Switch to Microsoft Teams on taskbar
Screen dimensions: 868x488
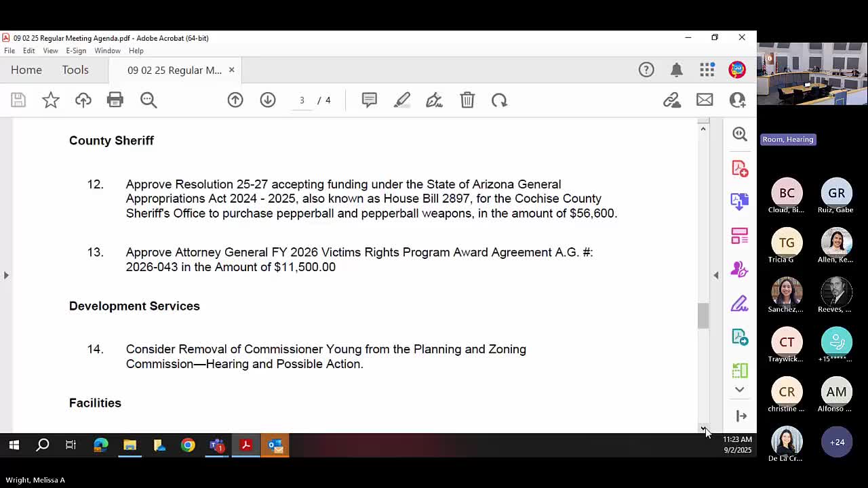tap(217, 445)
